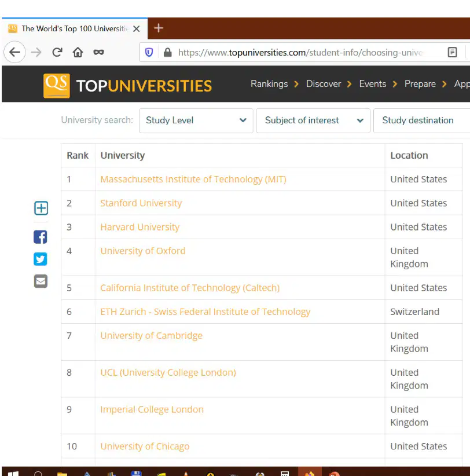Open the ETH Zurich link
Image resolution: width=470 pixels, height=476 pixels.
(x=205, y=312)
